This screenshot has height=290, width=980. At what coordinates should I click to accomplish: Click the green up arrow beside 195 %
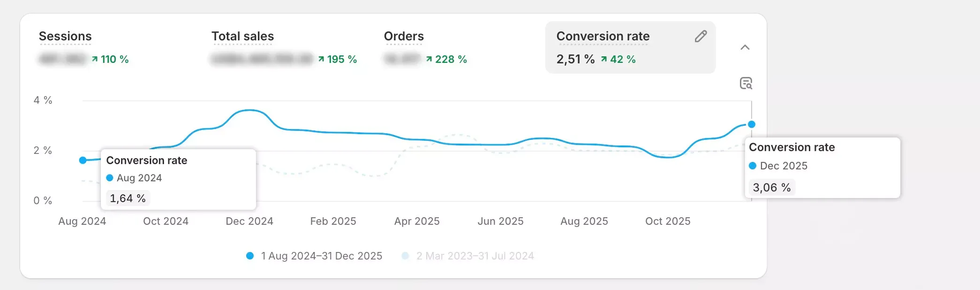click(321, 59)
